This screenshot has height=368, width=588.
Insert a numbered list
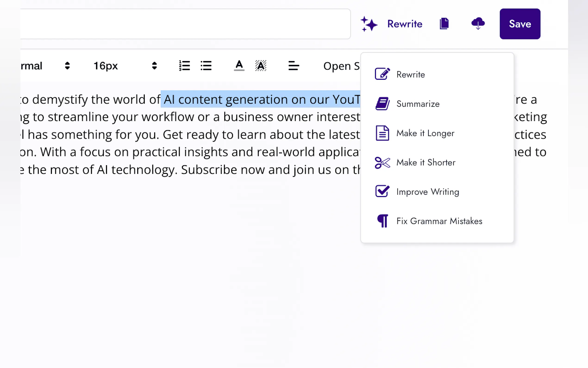tap(184, 66)
